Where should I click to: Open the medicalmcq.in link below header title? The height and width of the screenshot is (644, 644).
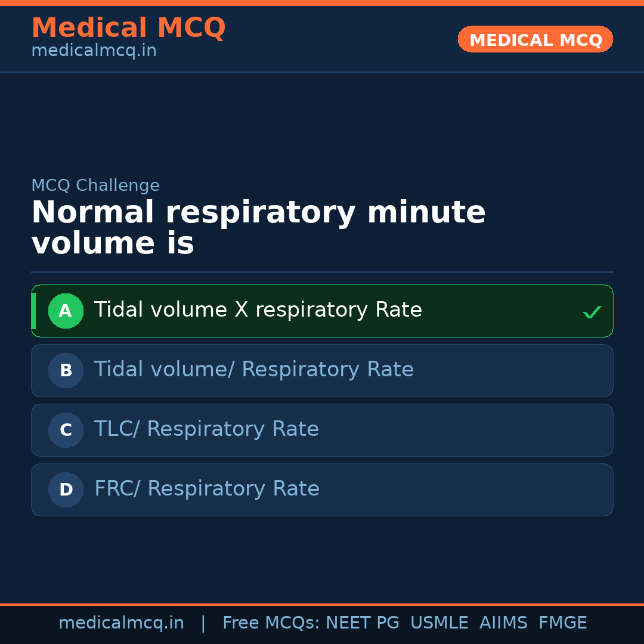click(94, 51)
